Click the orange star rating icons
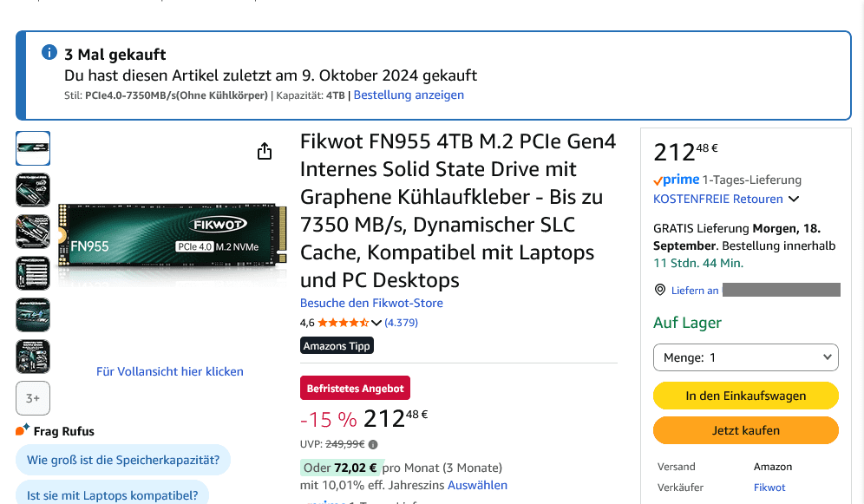864x504 pixels. coord(344,323)
